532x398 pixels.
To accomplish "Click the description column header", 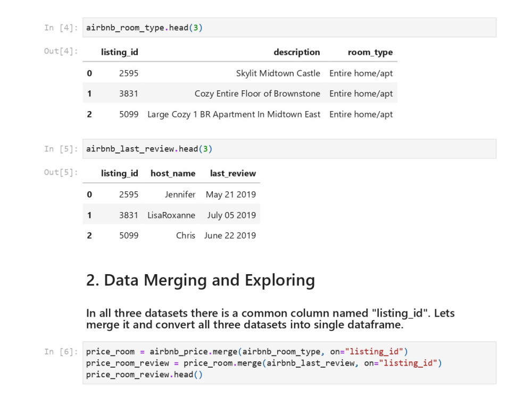I will (x=296, y=52).
